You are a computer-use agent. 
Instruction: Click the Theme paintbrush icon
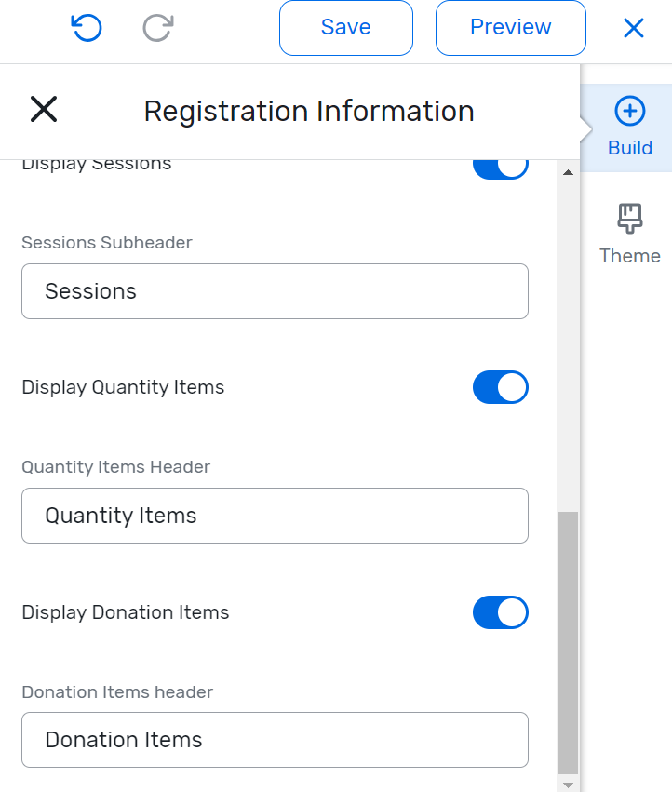(630, 219)
